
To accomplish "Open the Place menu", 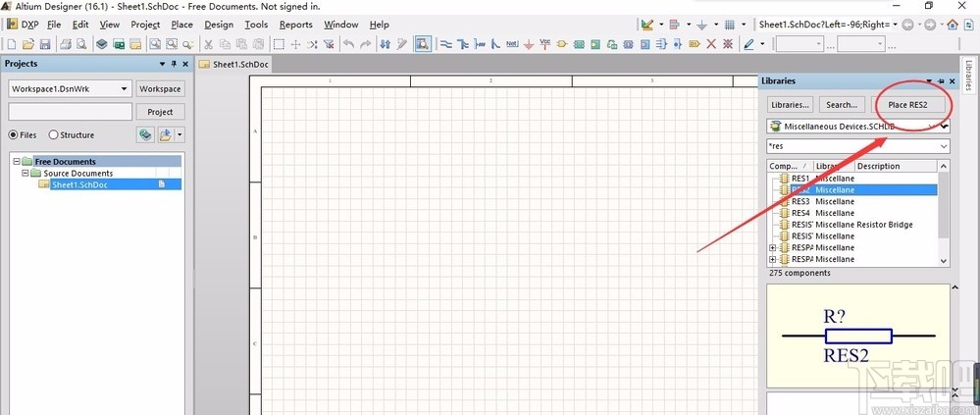I will click(181, 25).
